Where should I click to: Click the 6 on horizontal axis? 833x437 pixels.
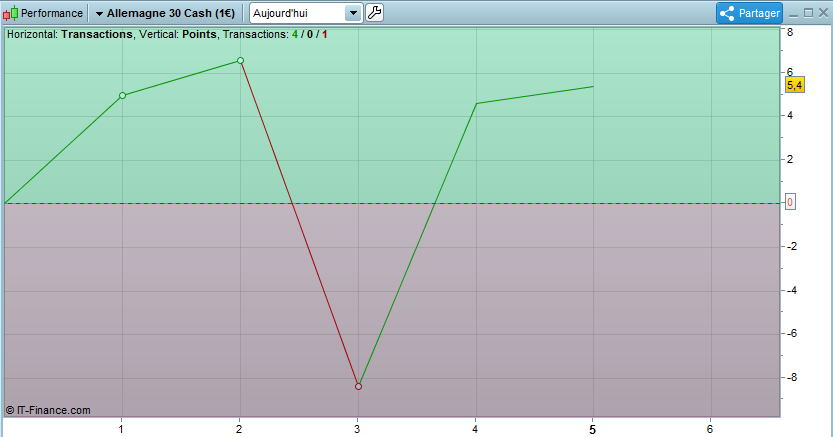click(710, 429)
